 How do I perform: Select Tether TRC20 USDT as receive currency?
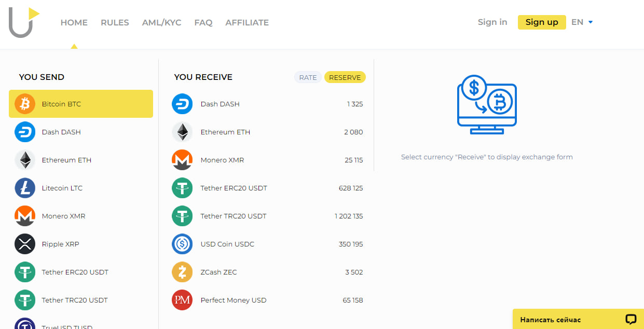234,216
